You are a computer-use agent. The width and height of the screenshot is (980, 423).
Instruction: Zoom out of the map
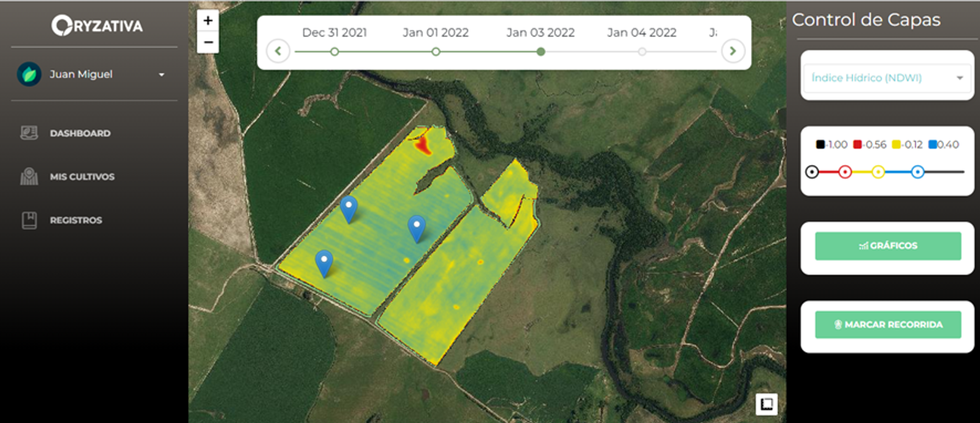click(x=208, y=42)
